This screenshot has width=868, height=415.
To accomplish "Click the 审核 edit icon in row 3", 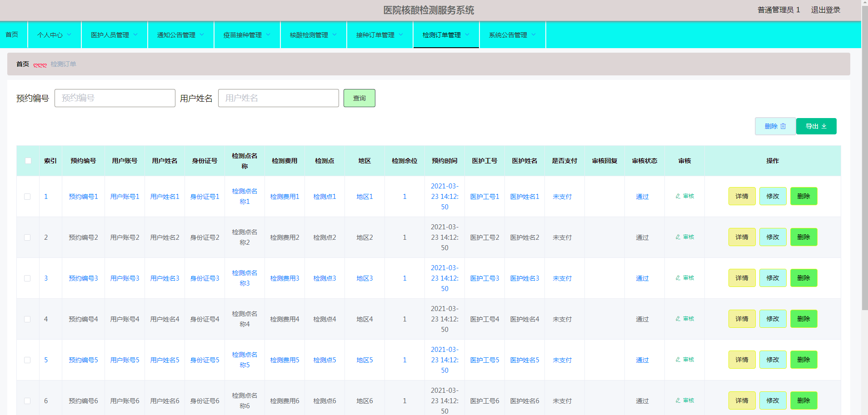I will tap(678, 278).
